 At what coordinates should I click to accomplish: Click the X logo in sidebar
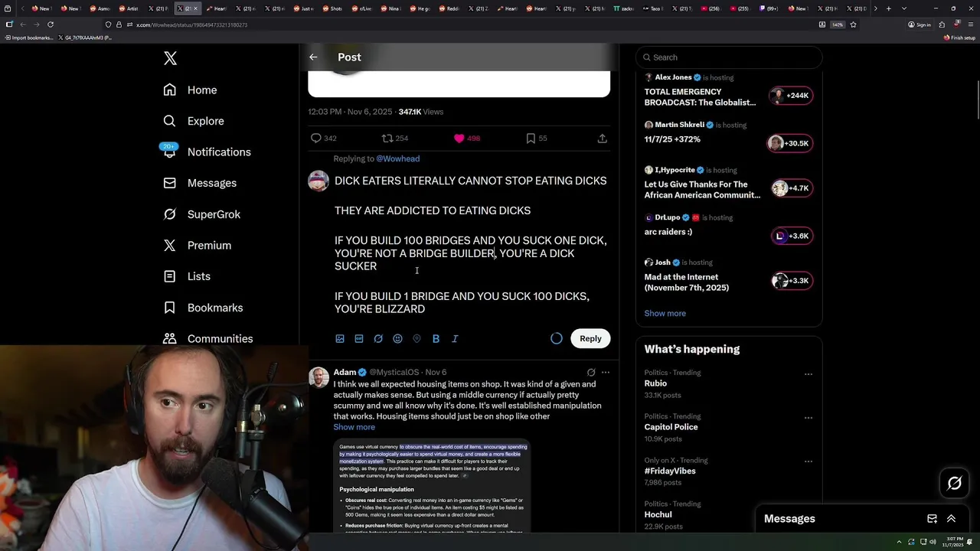(x=170, y=58)
